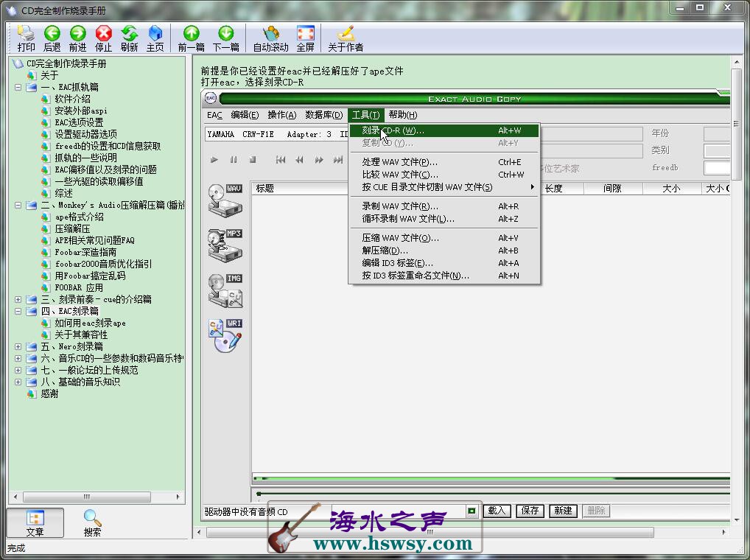The height and width of the screenshot is (560, 750).
Task: Click the tree panel horizontal scrollbar
Action: 87,497
